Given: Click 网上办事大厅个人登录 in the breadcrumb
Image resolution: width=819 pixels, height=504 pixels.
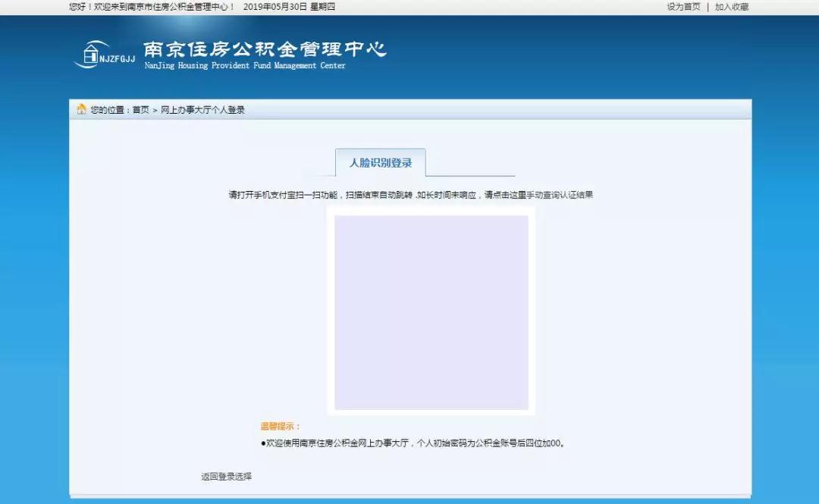Looking at the screenshot, I should pyautogui.click(x=202, y=110).
